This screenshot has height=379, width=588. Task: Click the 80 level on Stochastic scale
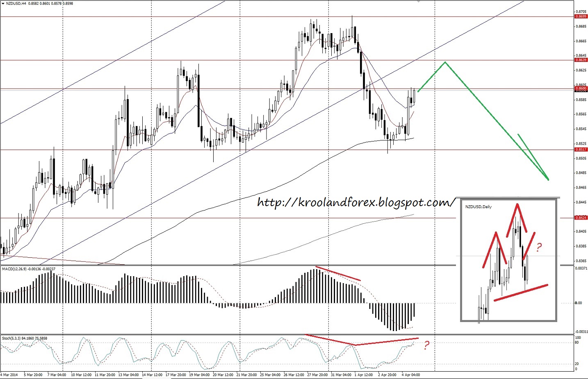(x=577, y=342)
